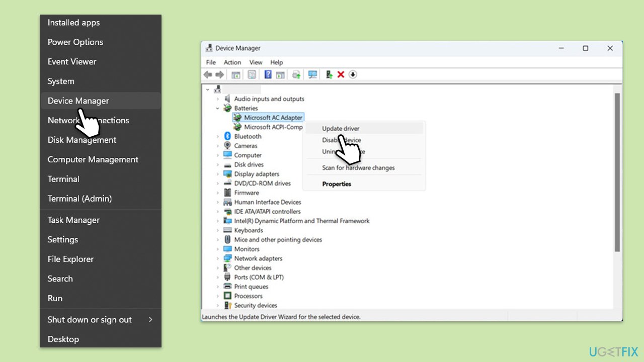
Task: Collapse the root computer tree node
Action: [x=208, y=89]
